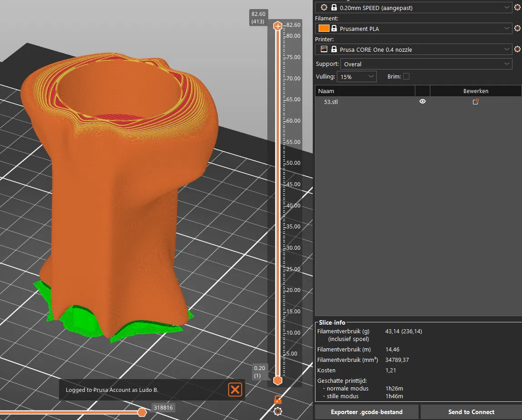
Task: Close the Logged to Prusa Account notification
Action: (235, 390)
